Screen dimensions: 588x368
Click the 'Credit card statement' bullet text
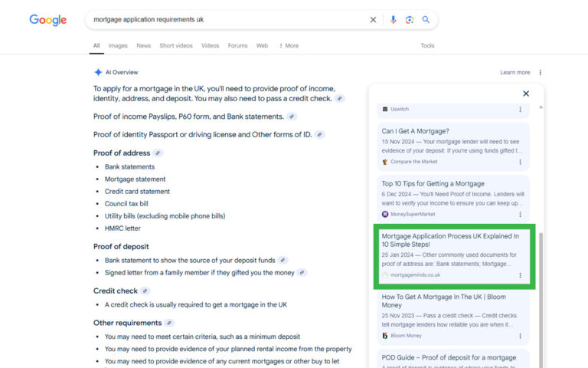(x=137, y=192)
